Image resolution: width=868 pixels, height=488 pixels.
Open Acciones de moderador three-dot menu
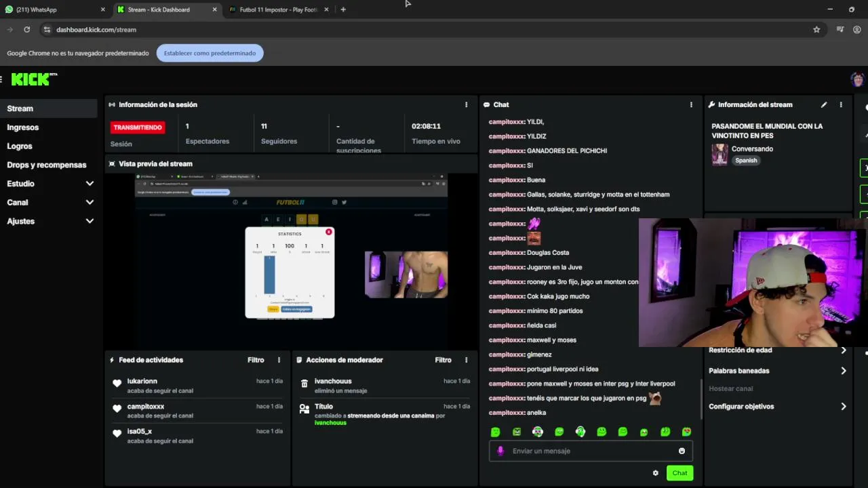click(x=466, y=360)
